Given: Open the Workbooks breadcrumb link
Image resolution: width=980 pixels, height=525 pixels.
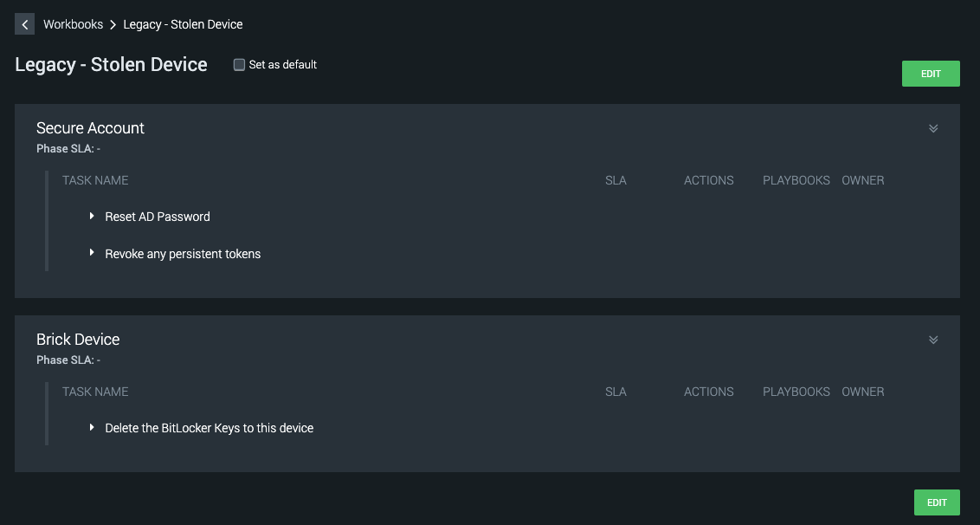Looking at the screenshot, I should point(74,24).
